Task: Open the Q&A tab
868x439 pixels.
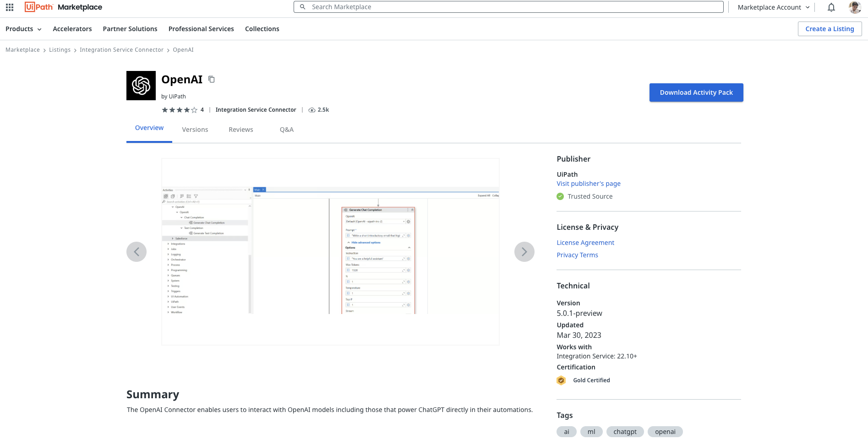Action: tap(287, 130)
